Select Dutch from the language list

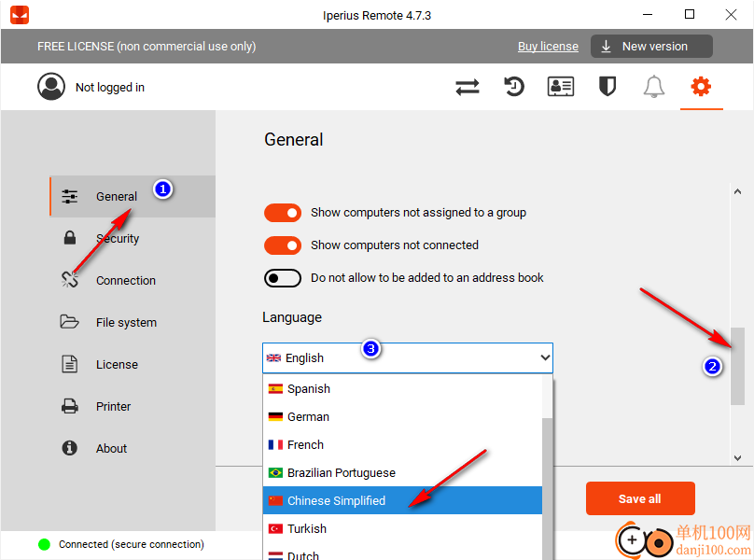pos(403,553)
